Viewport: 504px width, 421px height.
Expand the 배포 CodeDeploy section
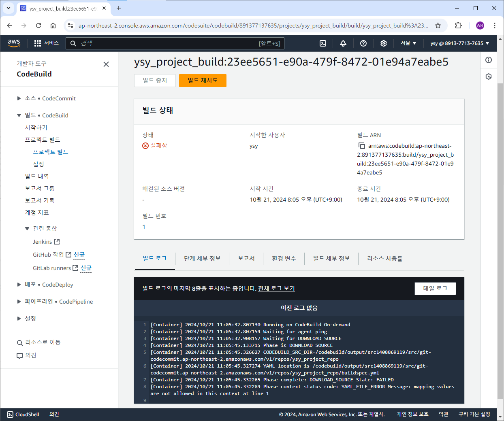(19, 285)
